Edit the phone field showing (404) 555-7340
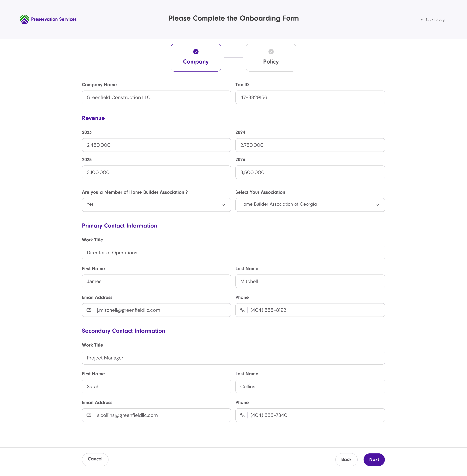 click(310, 415)
